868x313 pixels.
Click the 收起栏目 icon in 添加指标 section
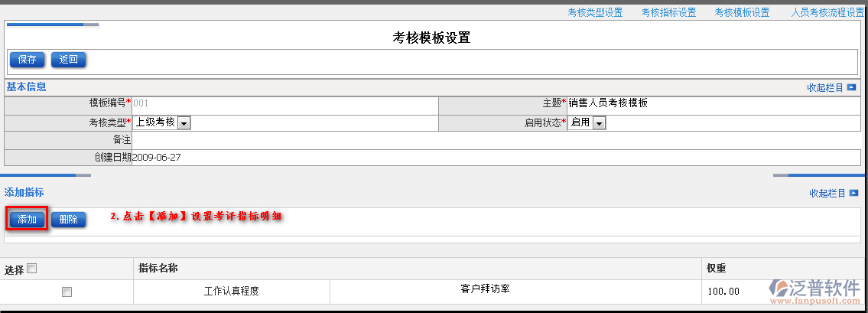[x=853, y=194]
